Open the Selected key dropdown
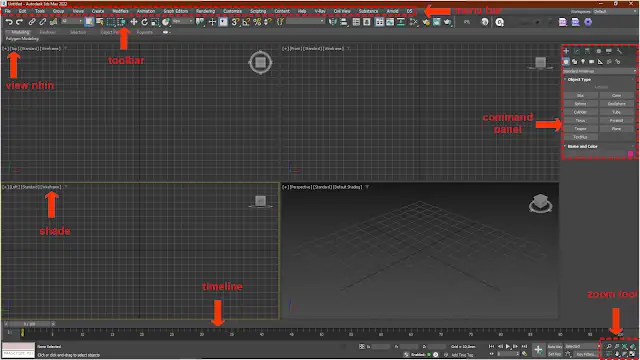Image resolution: width=640 pixels, height=360 pixels. pyautogui.click(x=581, y=347)
